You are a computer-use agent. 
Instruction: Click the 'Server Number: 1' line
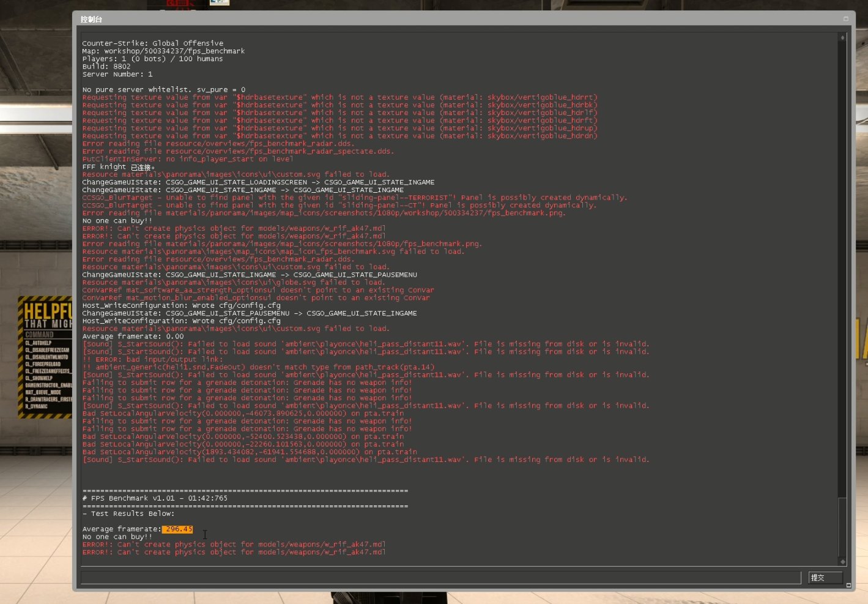coord(117,74)
